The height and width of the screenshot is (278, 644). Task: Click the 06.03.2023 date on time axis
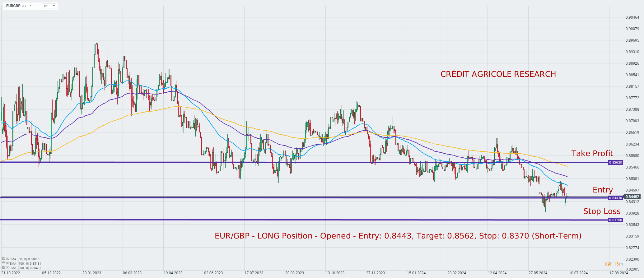[x=132, y=273]
